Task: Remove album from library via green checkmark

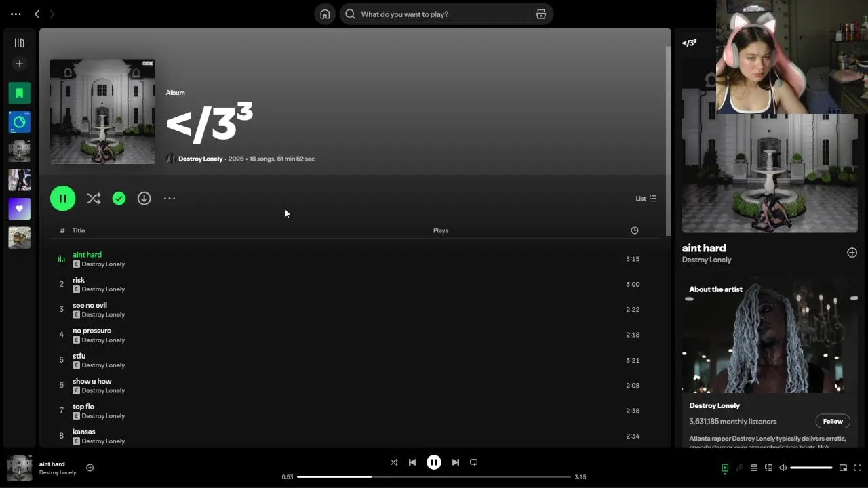Action: (x=119, y=199)
